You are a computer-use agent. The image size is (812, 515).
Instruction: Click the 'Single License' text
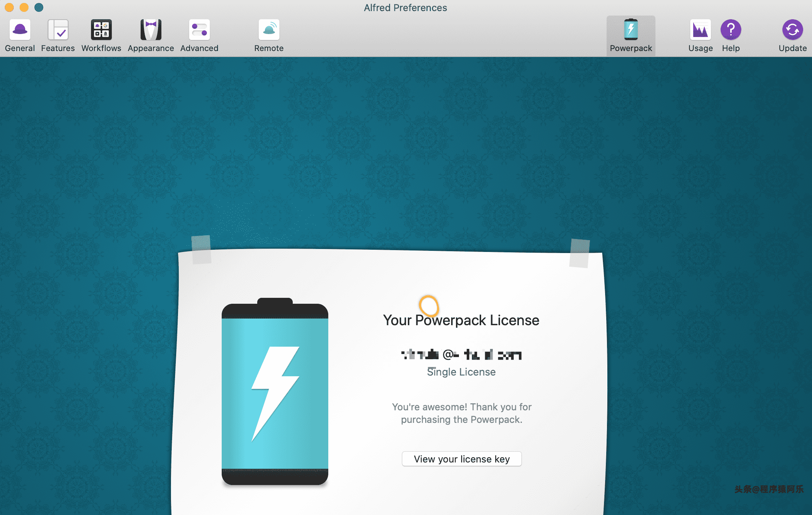click(x=462, y=372)
